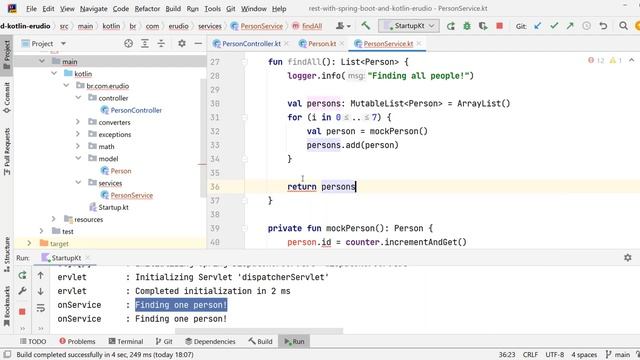Collapse the kotlin folder
Screen dimensions: 640x360
point(54,73)
